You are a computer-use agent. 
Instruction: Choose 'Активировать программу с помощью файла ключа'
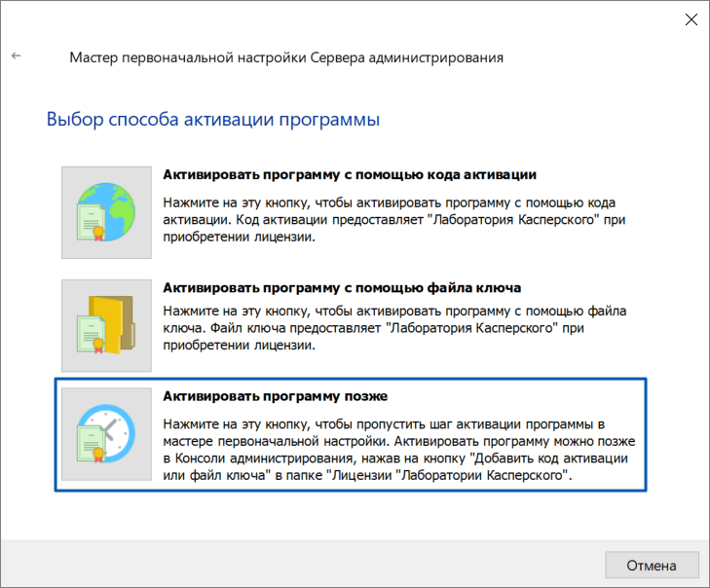point(342,288)
